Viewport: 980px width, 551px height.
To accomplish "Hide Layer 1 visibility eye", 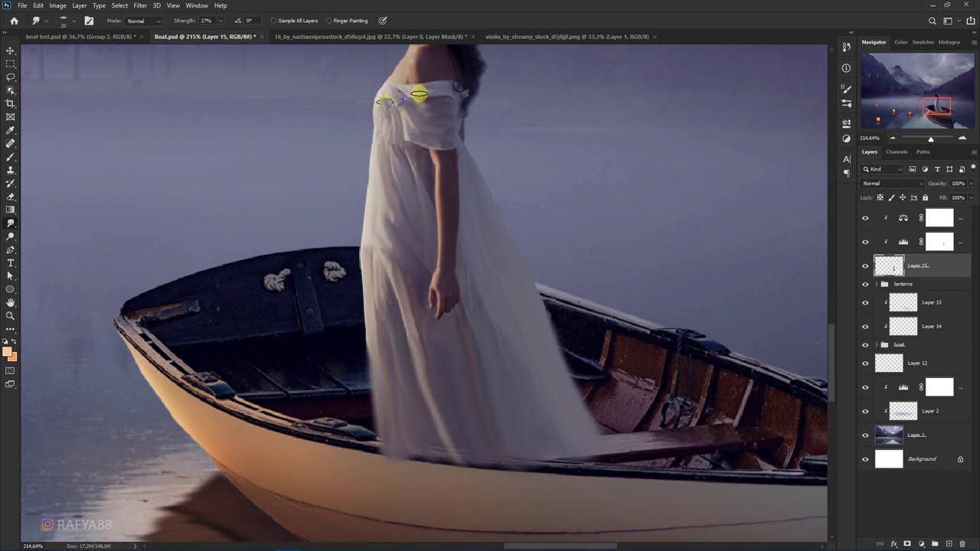I will coord(865,435).
